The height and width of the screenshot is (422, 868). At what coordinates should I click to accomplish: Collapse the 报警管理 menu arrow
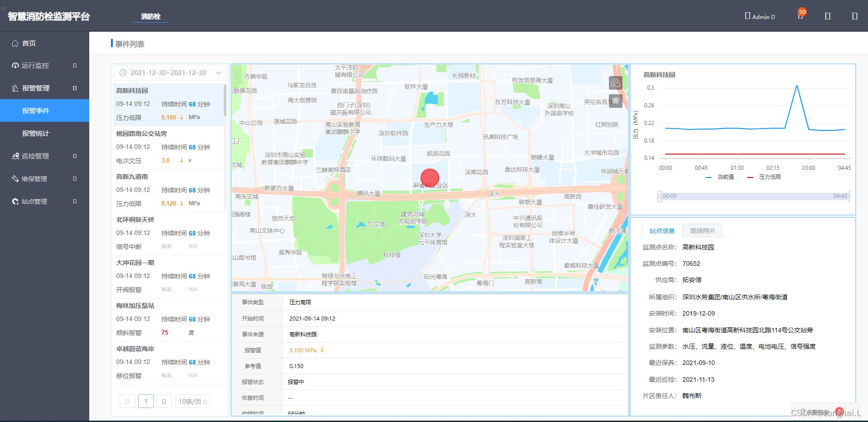[x=75, y=88]
